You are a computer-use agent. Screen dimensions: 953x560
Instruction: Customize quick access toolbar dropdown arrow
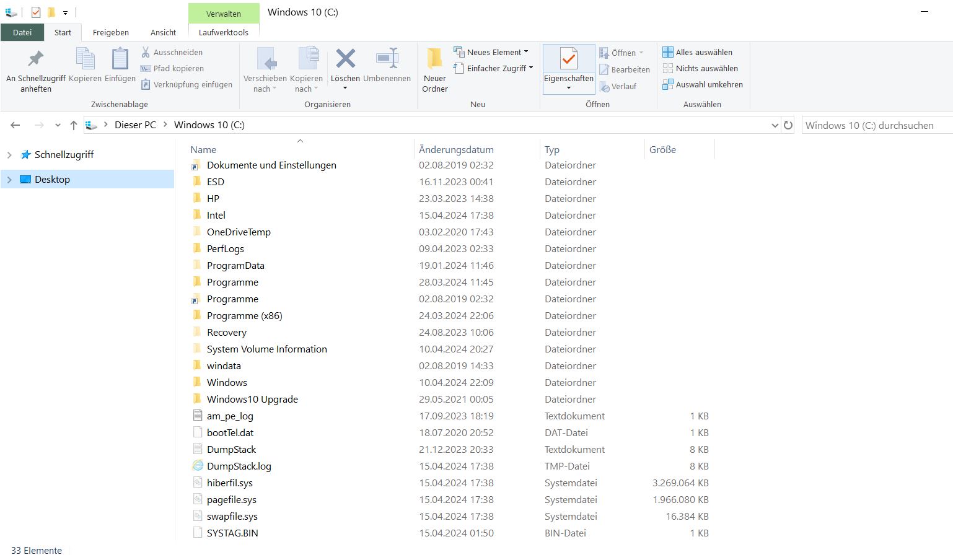point(65,13)
